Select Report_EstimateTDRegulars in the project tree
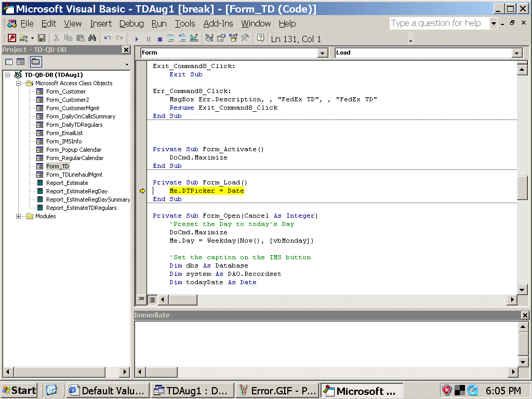Viewport: 532px width, 399px height. (81, 208)
